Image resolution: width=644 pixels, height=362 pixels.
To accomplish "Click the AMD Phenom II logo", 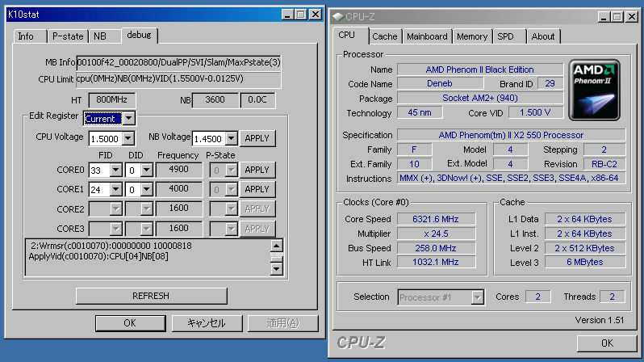I will point(594,90).
